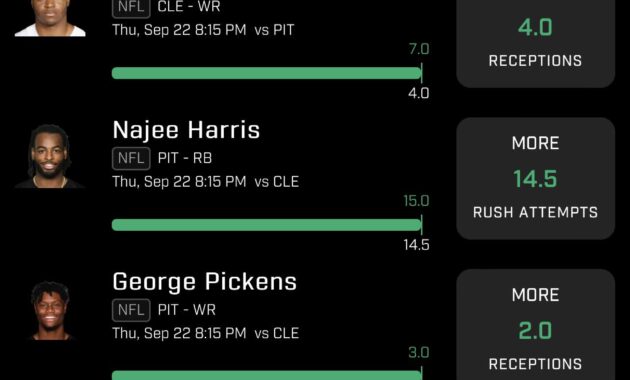Tap the CLE wide receiver headshot

pos(50,18)
